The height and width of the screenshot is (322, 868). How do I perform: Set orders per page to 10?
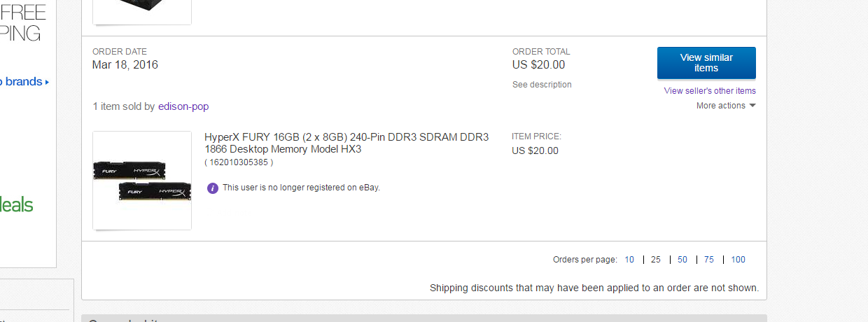click(629, 260)
